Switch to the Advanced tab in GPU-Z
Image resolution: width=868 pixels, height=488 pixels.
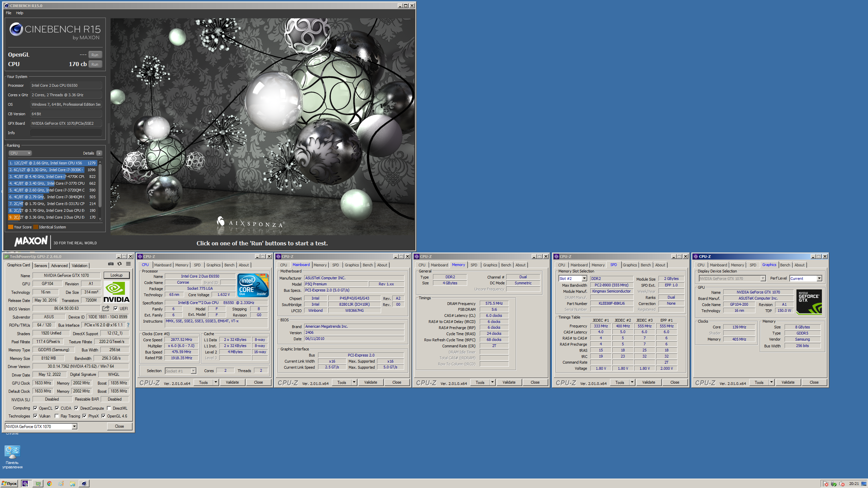[59, 265]
